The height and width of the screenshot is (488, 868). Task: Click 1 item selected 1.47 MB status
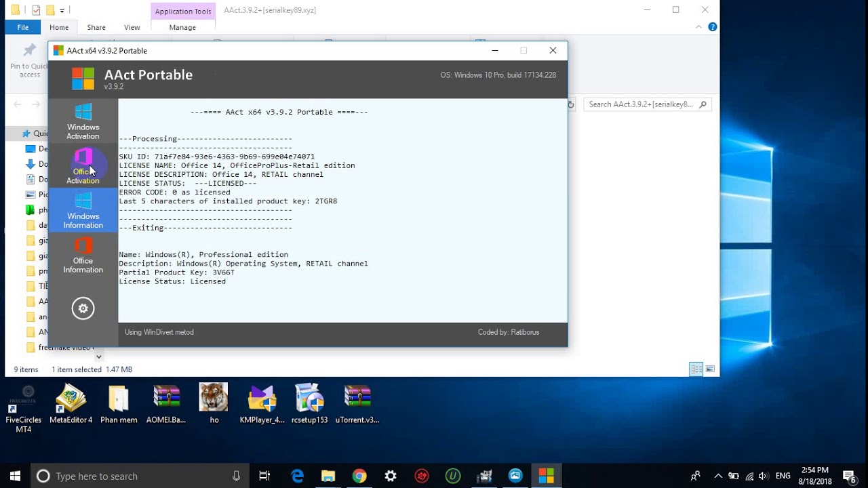[x=92, y=369]
